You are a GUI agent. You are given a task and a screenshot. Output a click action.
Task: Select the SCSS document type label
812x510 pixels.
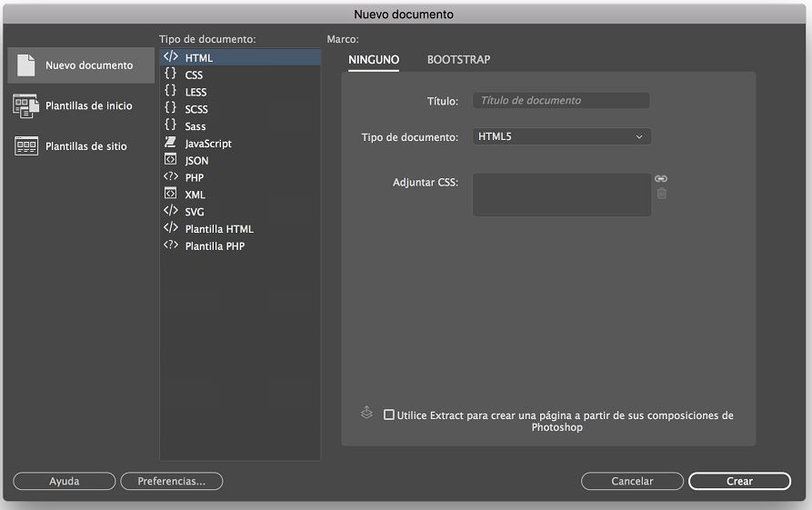click(x=196, y=109)
